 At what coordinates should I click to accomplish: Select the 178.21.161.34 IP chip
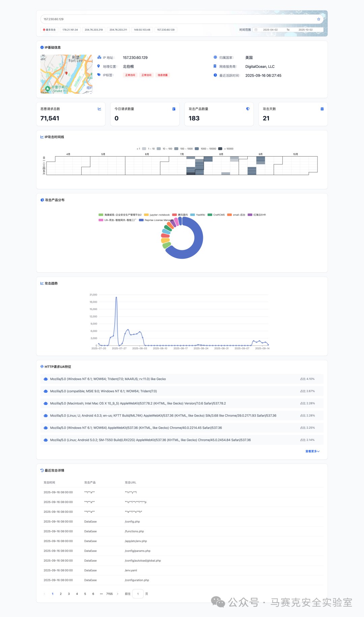[70, 30]
